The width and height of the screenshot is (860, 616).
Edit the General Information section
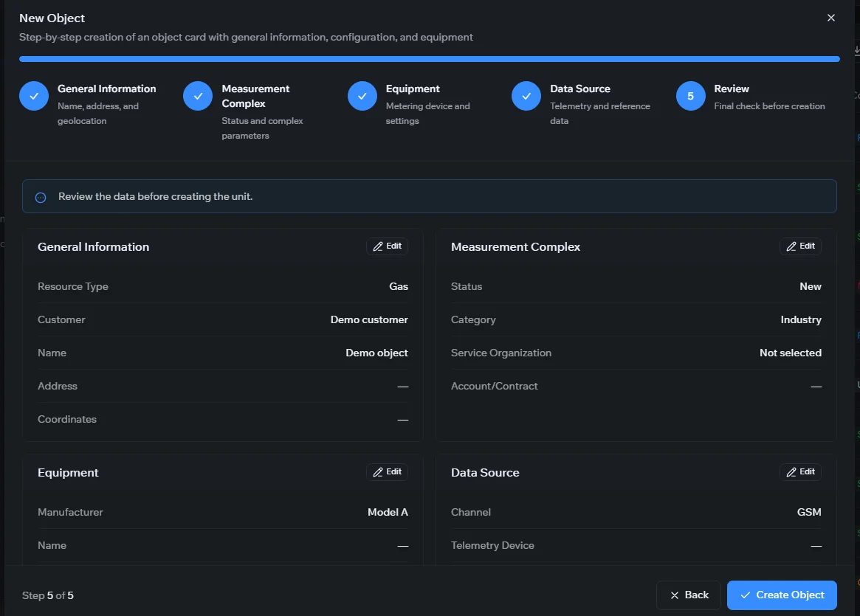[388, 246]
